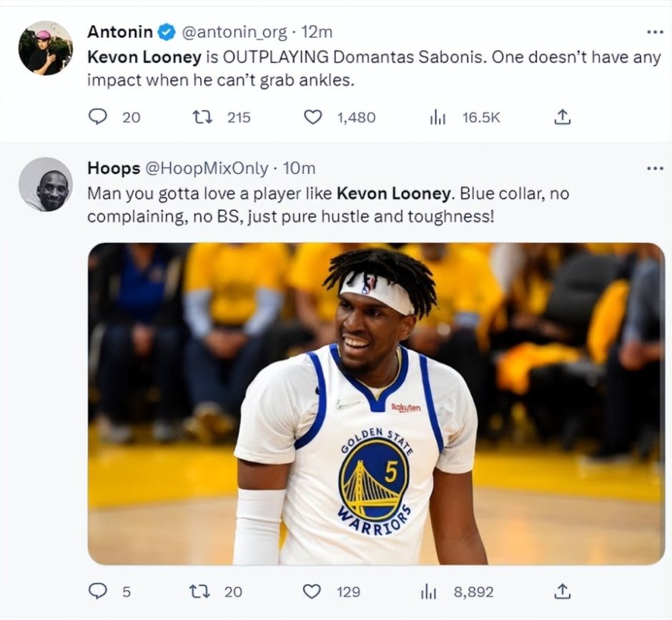Open more options for Antonin's tweet
Viewport: 672px width, 620px height.
pos(655,32)
